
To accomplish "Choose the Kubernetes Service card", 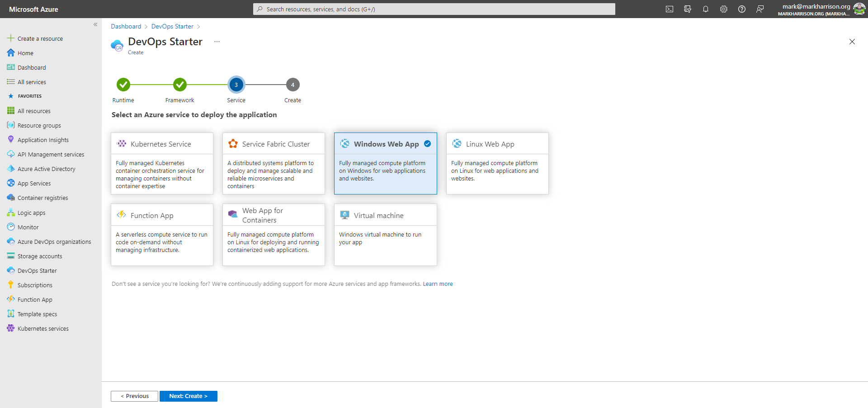I will pos(162,163).
